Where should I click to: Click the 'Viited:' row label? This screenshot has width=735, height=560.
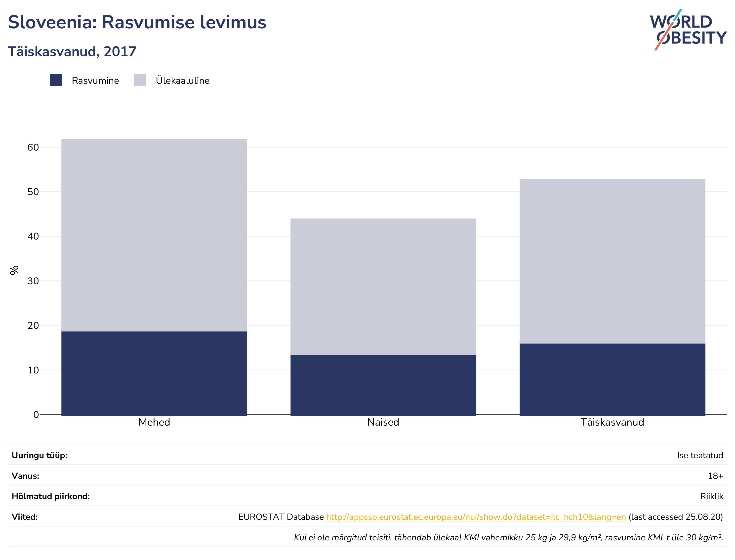point(25,517)
